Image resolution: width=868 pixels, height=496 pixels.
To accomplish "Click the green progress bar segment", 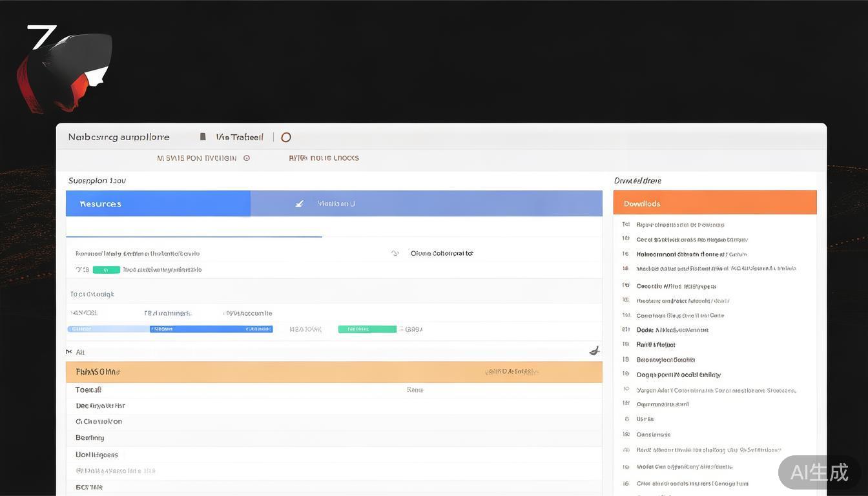I will tap(367, 329).
